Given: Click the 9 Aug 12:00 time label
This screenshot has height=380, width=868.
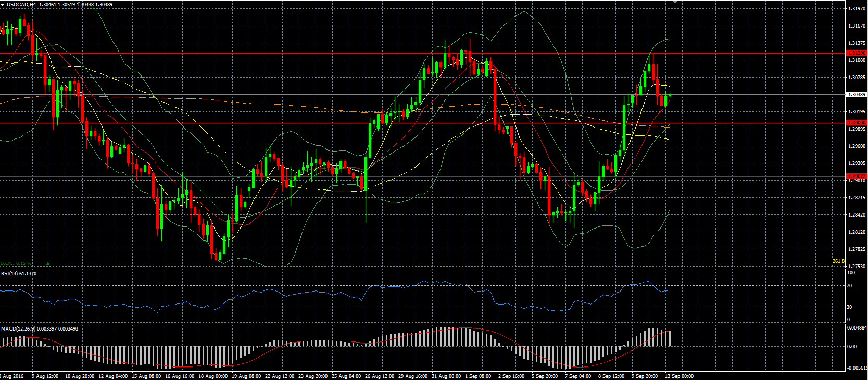Looking at the screenshot, I should point(45,376).
